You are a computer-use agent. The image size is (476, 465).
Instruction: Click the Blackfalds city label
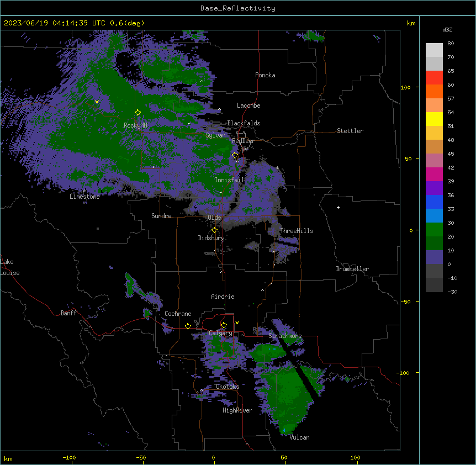[244, 123]
